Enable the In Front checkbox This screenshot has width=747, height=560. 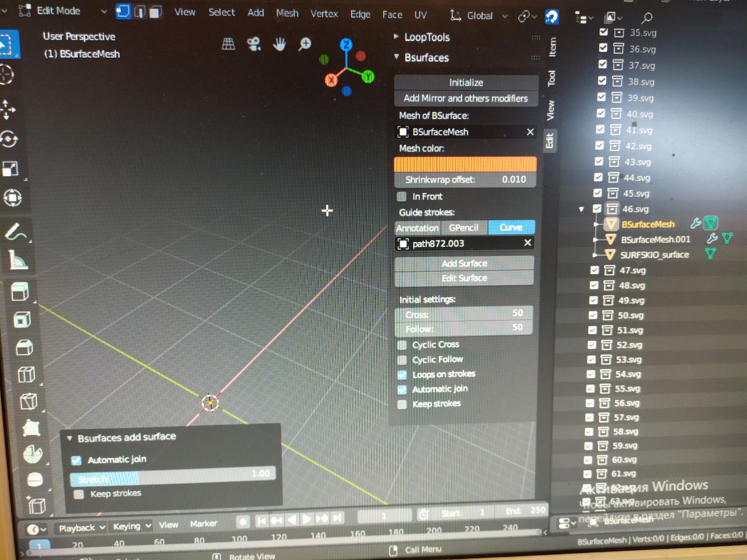tap(402, 197)
